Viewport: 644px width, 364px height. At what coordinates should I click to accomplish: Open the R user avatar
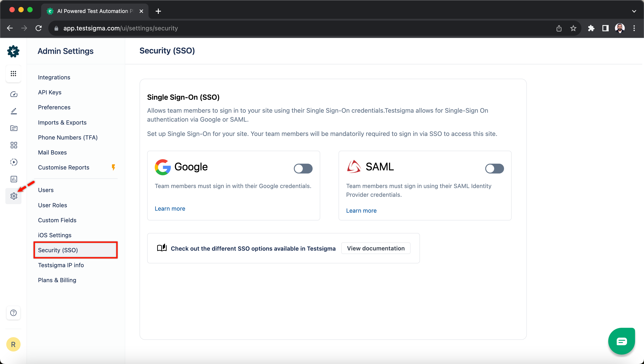point(13,345)
